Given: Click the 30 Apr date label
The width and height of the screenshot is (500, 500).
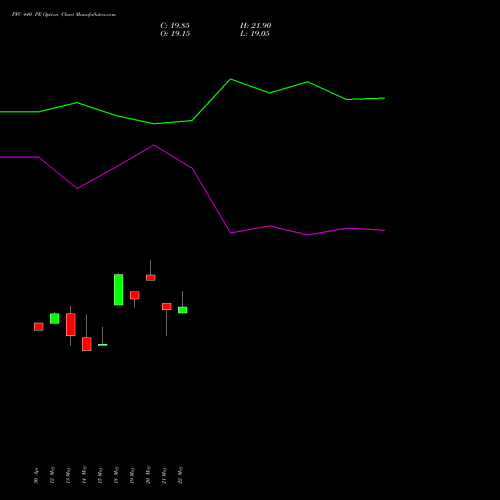Looking at the screenshot, I should coord(36,476).
